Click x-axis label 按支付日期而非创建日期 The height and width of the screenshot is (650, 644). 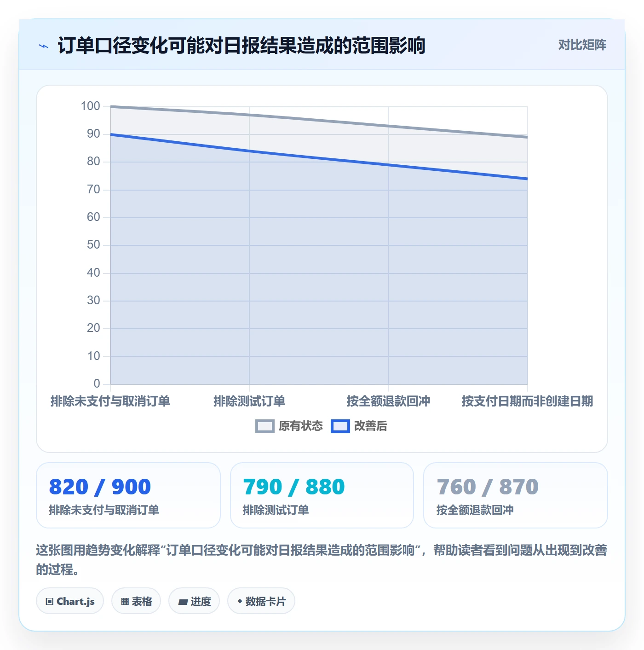[x=527, y=401]
